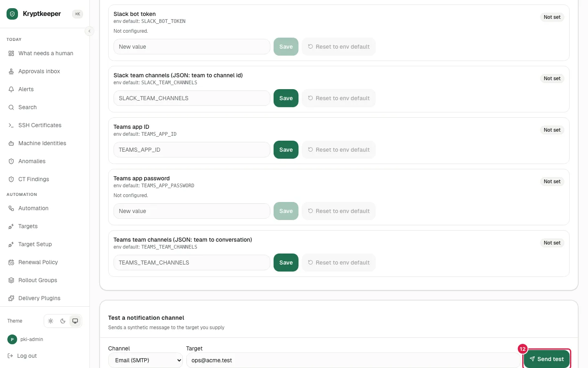Switch to dark theme moon toggle
The image size is (588, 368).
(63, 321)
